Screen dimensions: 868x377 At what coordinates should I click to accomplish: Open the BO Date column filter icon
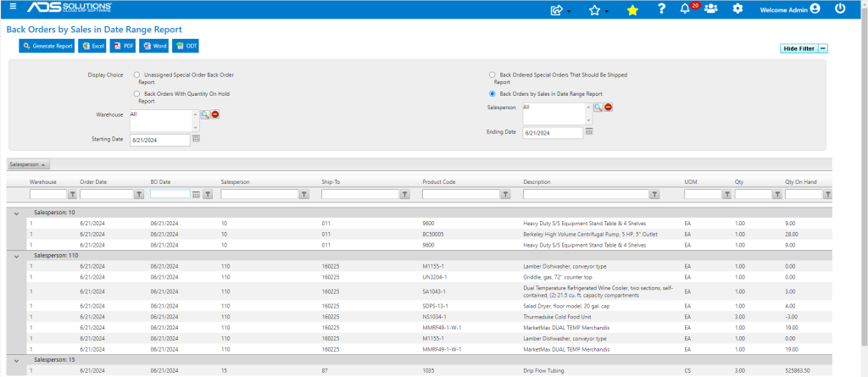pos(208,194)
